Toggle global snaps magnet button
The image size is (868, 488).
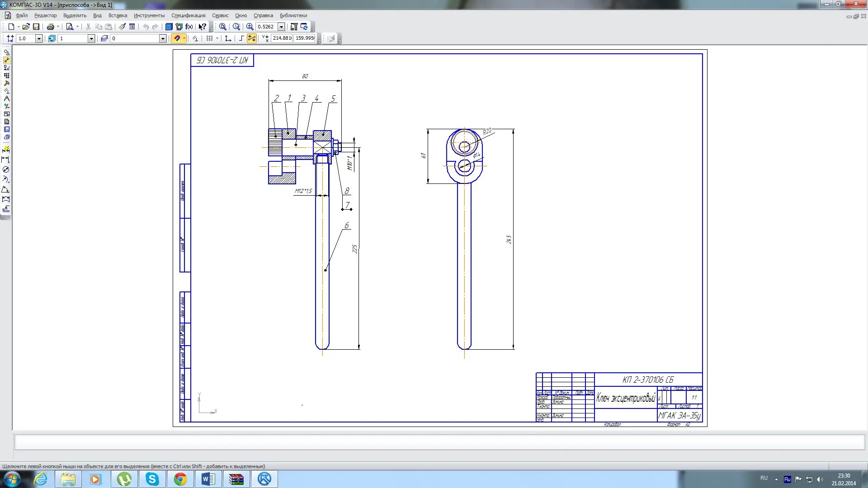pos(177,38)
